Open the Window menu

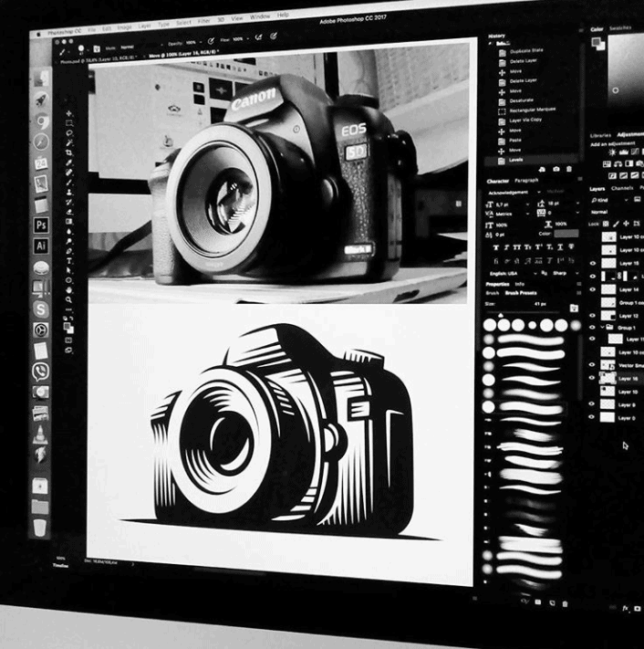pyautogui.click(x=260, y=16)
